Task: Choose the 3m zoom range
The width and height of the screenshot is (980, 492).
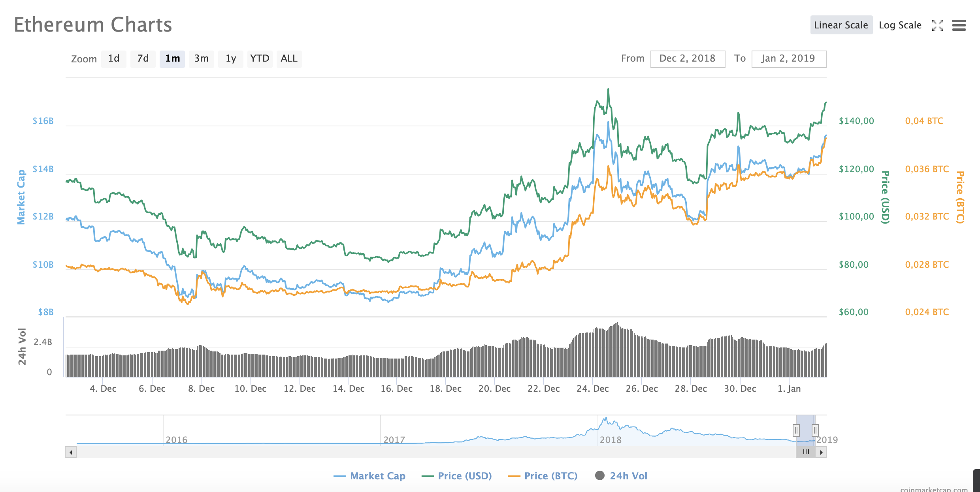Action: point(202,59)
